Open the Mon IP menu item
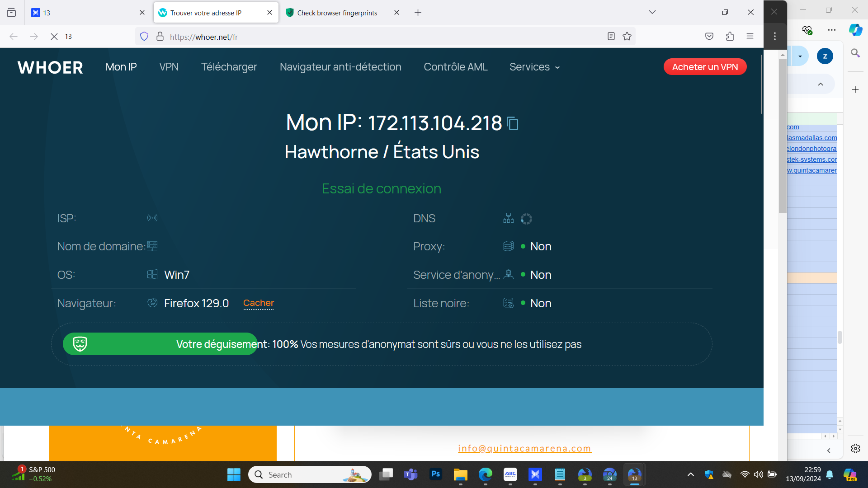The width and height of the screenshot is (868, 488). click(x=121, y=67)
